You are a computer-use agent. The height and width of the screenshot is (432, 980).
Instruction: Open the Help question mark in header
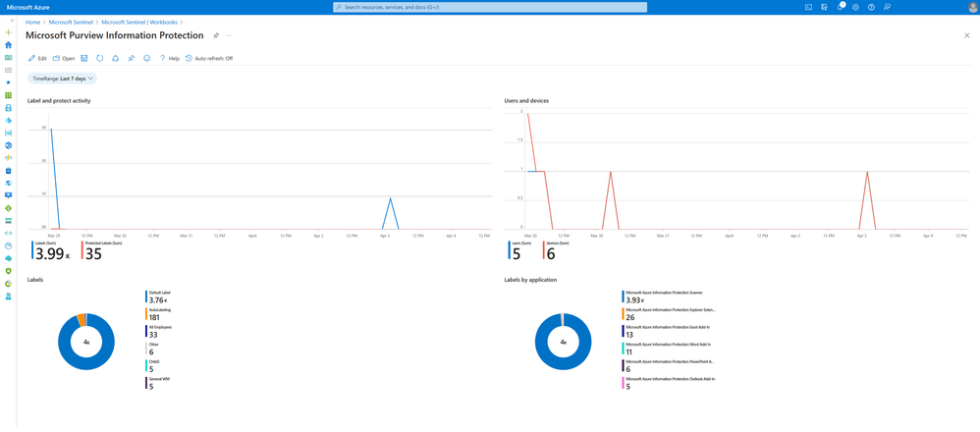point(871,7)
